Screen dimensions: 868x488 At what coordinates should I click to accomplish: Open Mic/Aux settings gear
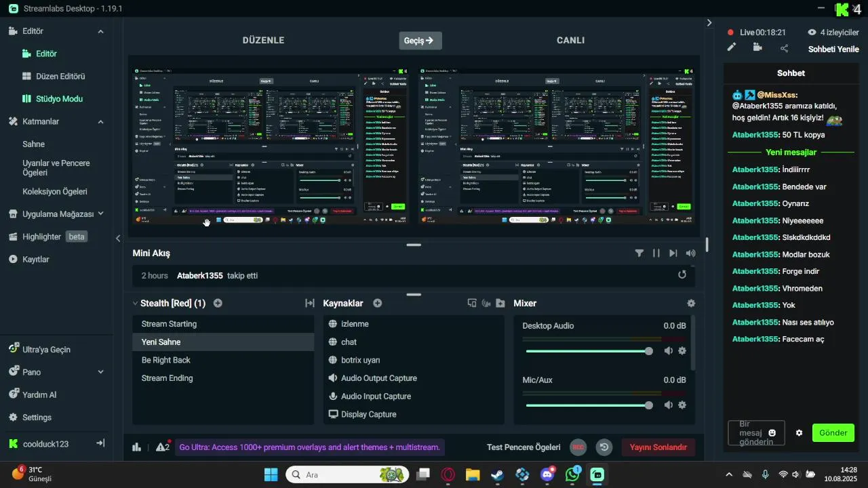682,405
